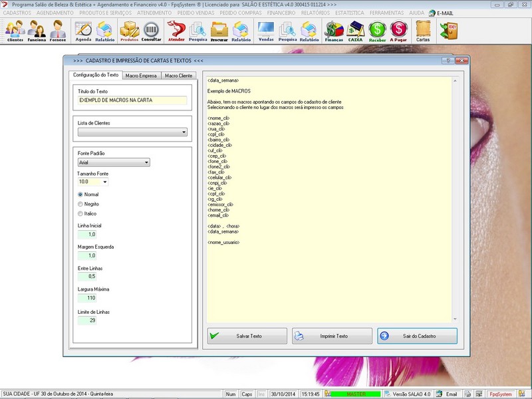Click the printer icon in status bar
This screenshot has width=532, height=399.
tap(467, 394)
